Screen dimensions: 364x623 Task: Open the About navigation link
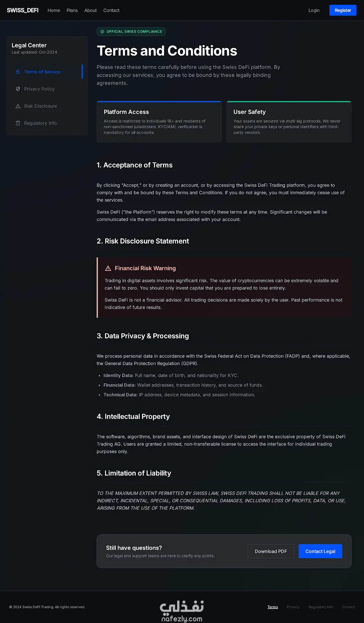click(x=91, y=11)
